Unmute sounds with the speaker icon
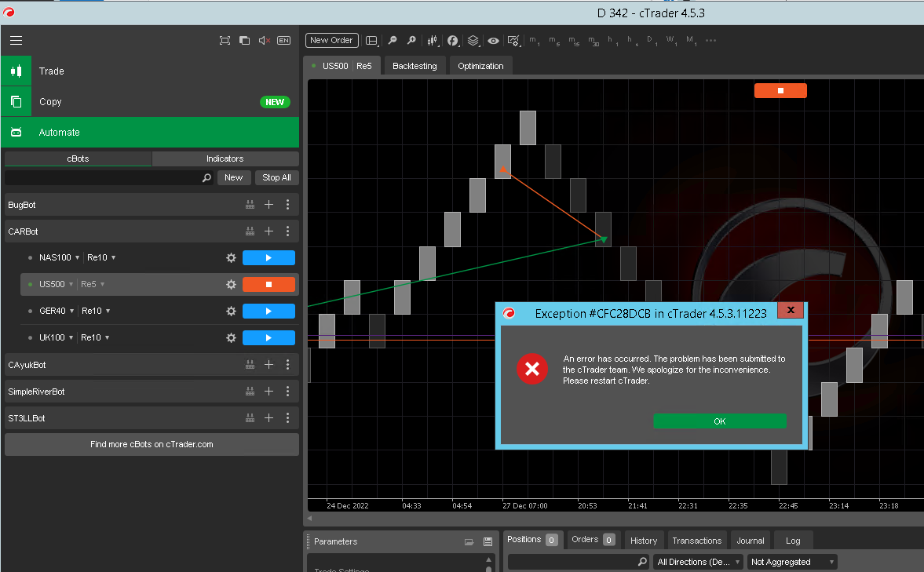 (264, 40)
